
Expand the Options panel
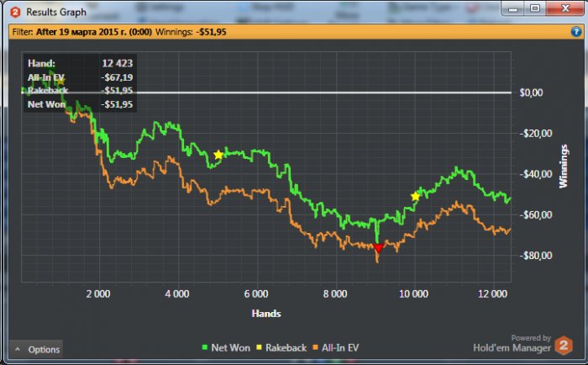point(36,350)
